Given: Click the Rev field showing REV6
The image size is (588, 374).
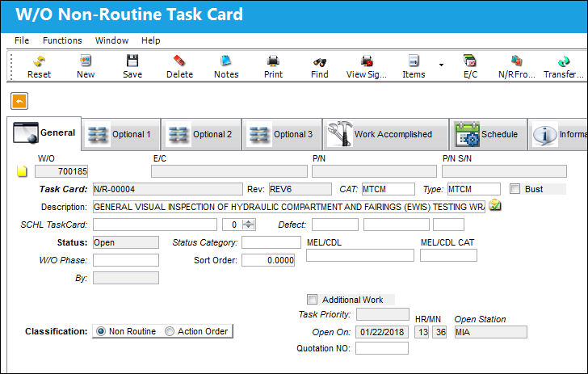Looking at the screenshot, I should click(x=300, y=189).
